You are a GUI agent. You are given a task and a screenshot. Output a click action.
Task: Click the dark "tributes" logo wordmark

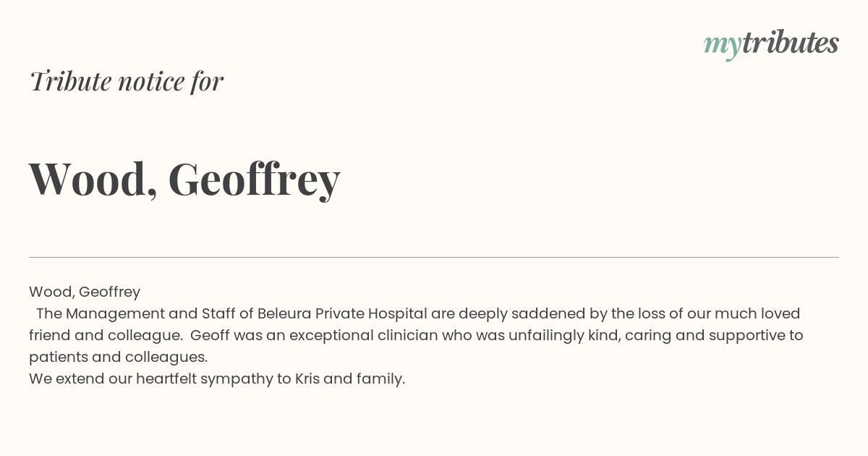[790, 43]
